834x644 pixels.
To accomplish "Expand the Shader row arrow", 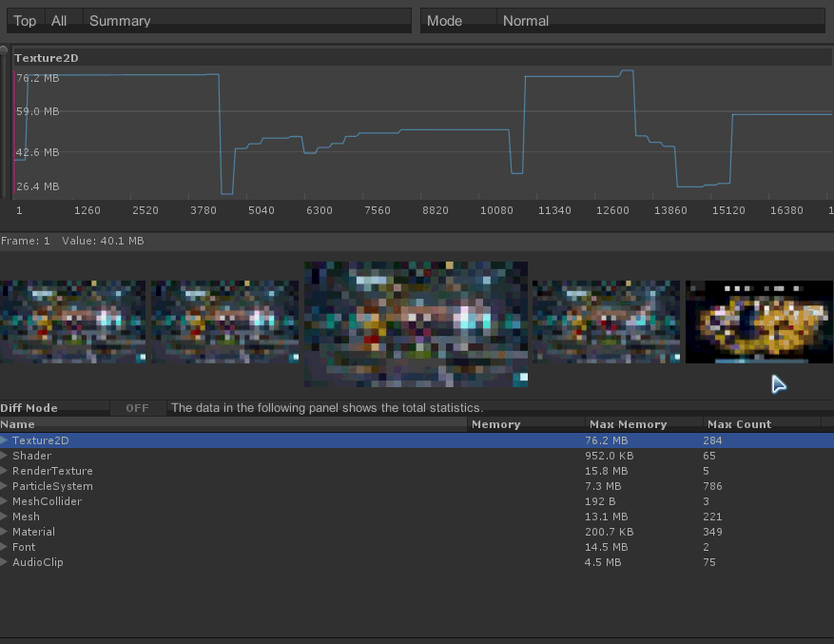I will pyautogui.click(x=5, y=456).
